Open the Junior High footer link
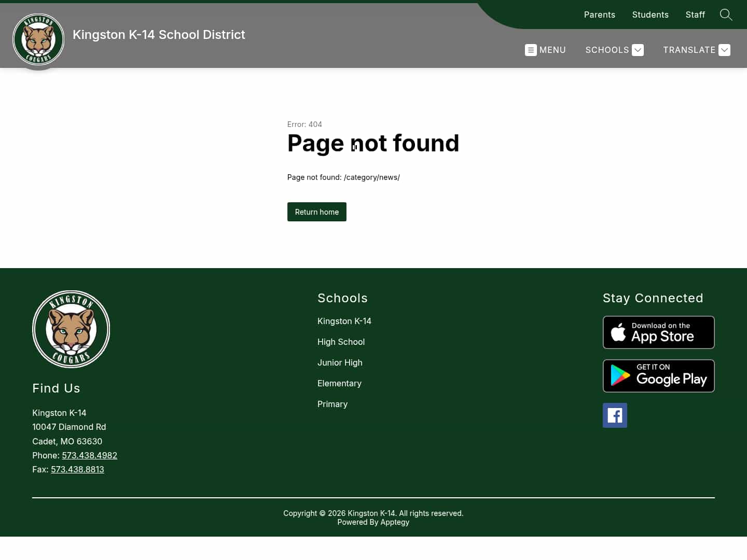The width and height of the screenshot is (747, 560). coord(340,362)
